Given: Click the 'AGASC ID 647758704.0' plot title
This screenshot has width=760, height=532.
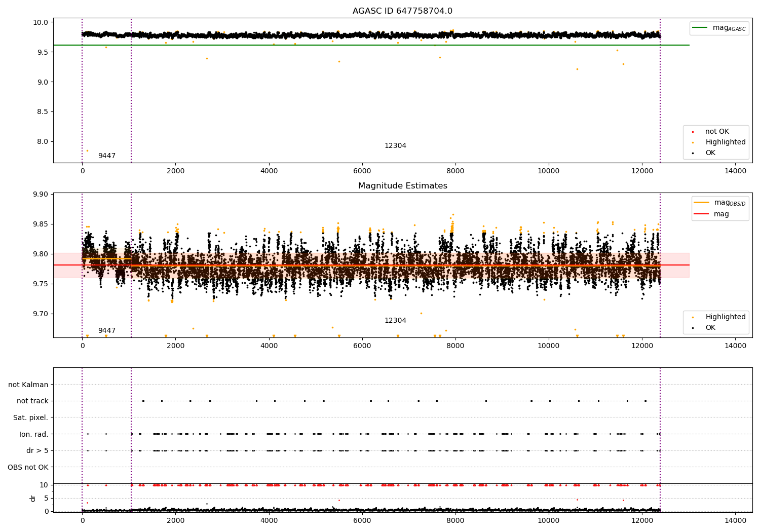Looking at the screenshot, I should pos(402,11).
